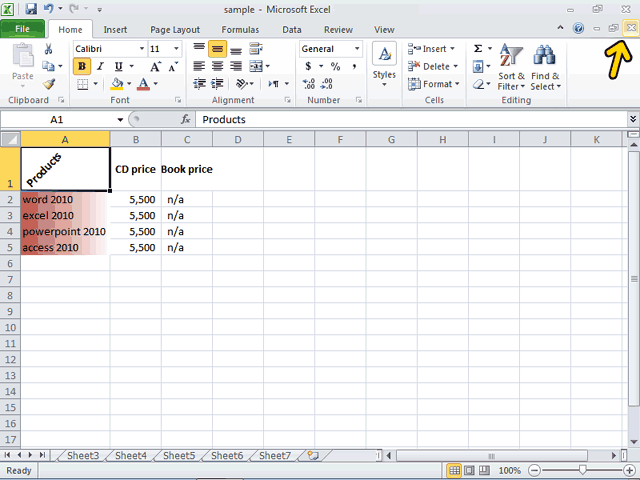Click zoom out minus button

point(535,471)
